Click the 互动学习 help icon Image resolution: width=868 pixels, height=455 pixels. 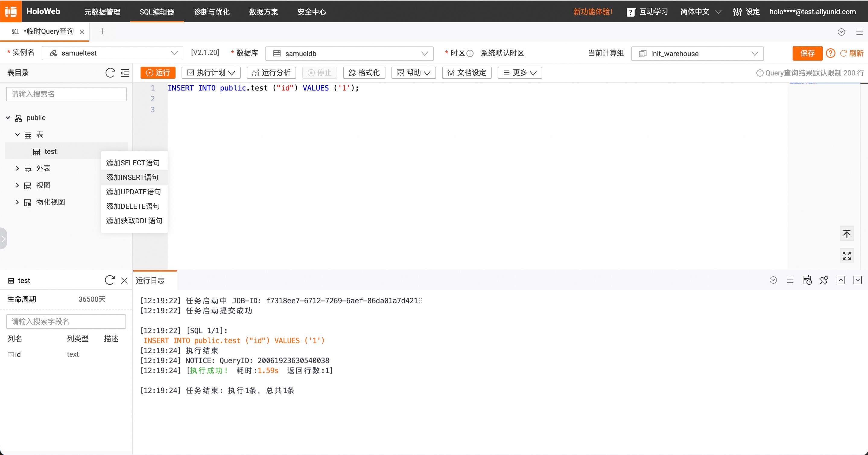click(631, 12)
